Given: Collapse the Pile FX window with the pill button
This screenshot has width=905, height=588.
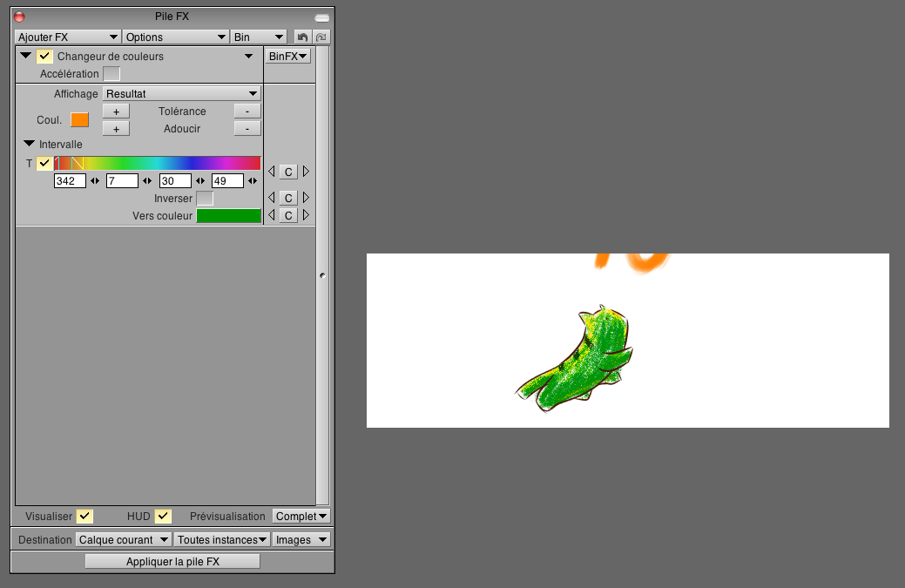Looking at the screenshot, I should coord(322,18).
